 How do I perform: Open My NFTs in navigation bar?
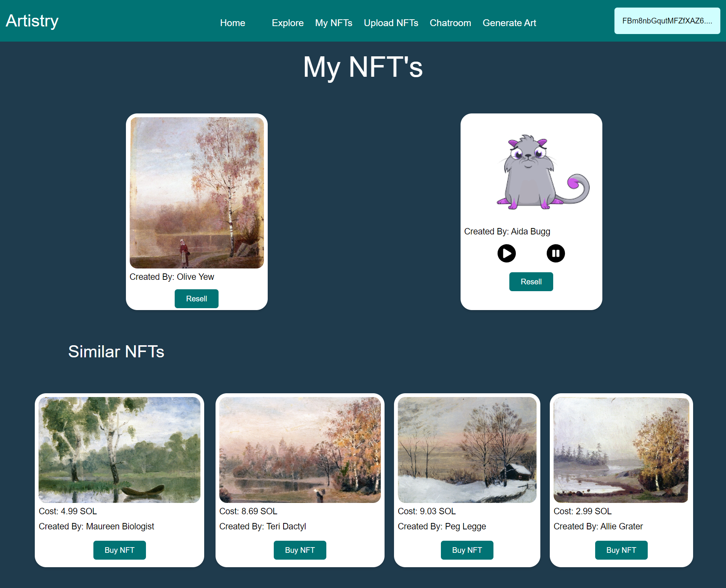[x=334, y=23]
